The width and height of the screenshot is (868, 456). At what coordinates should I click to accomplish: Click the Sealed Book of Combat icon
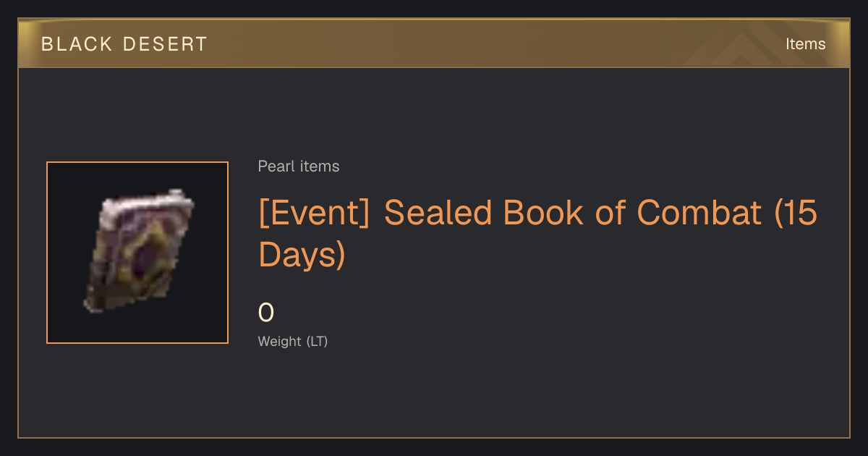[138, 251]
